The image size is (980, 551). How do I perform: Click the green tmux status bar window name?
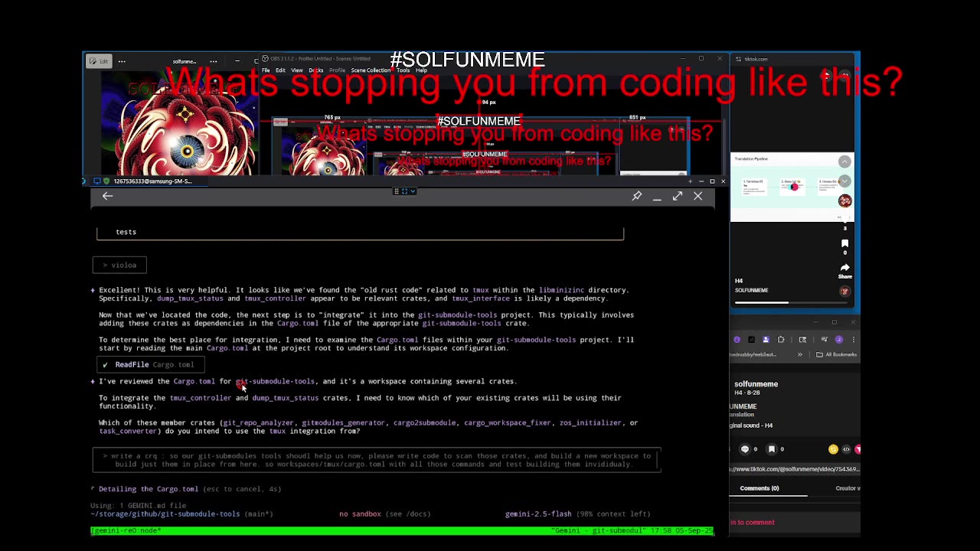(x=126, y=530)
